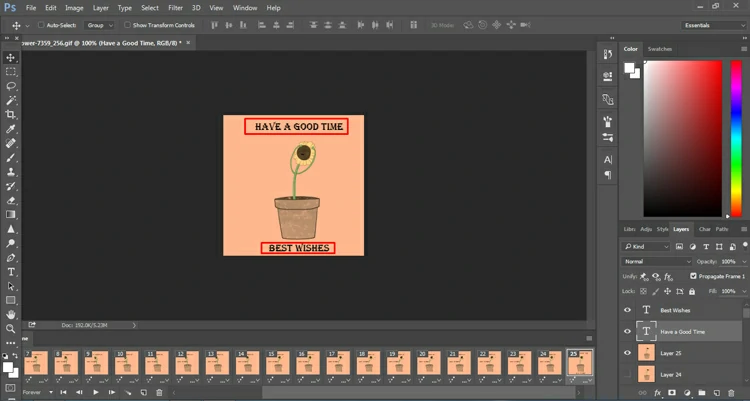750x401 pixels.
Task: Uncheck Propagate Frame 1
Action: click(694, 276)
